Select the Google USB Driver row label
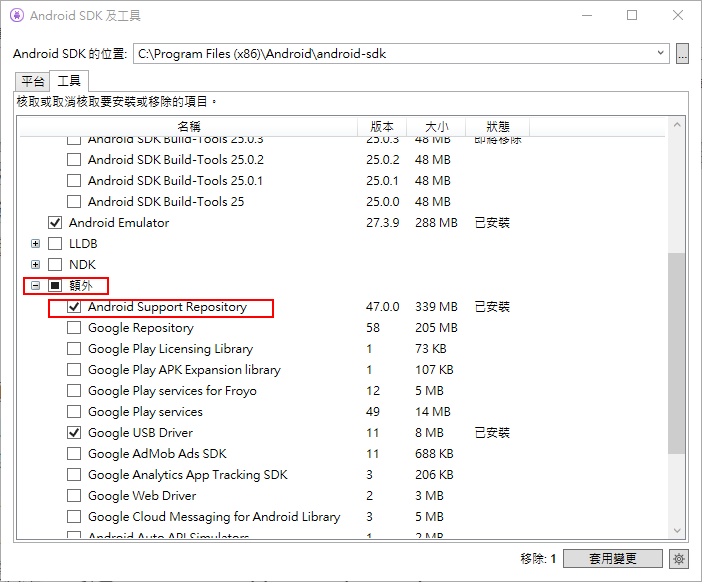This screenshot has width=702, height=582. pos(140,432)
